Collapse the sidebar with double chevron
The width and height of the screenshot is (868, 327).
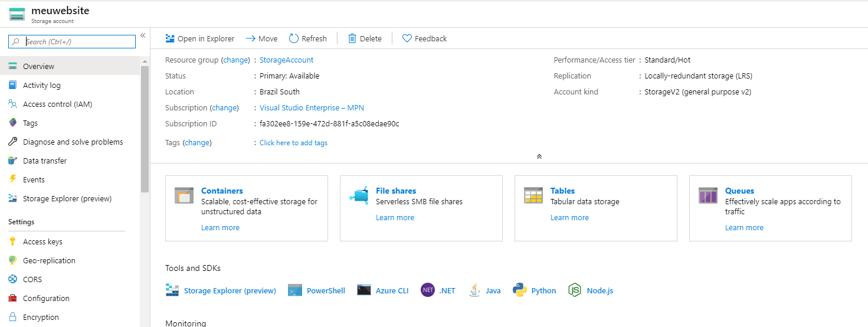[x=143, y=35]
